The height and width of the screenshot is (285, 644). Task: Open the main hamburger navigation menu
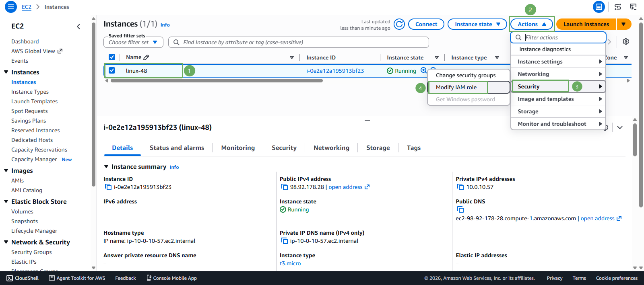tap(11, 7)
